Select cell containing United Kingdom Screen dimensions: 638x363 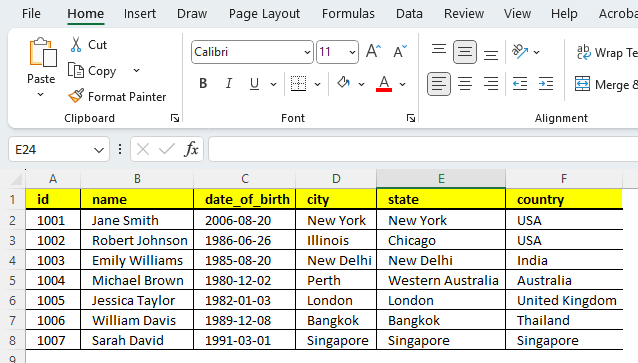point(564,300)
